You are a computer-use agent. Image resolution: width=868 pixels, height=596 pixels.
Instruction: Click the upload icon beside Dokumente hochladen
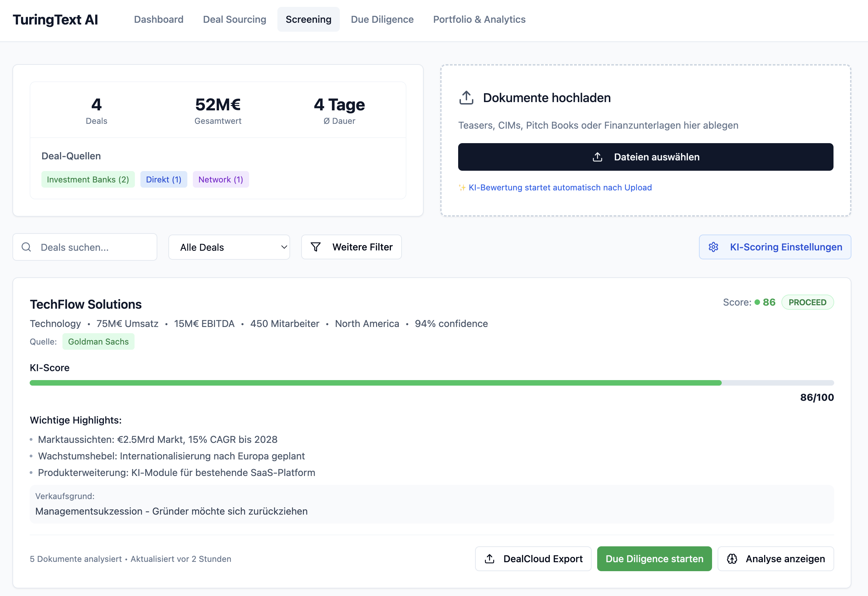(466, 98)
